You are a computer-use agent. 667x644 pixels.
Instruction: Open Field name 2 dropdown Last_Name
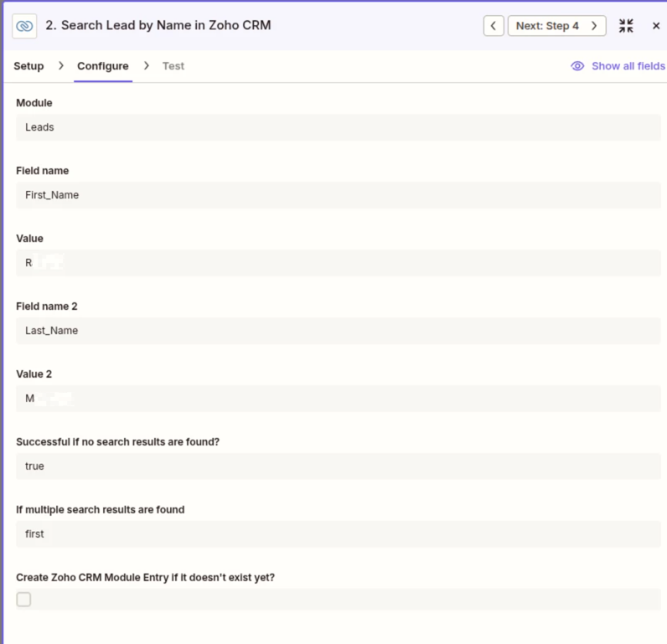tap(338, 331)
